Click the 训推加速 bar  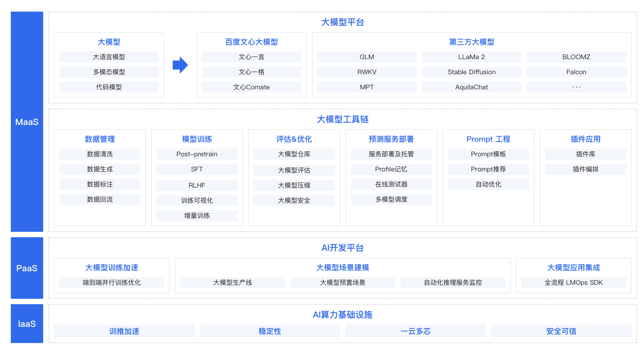point(124,331)
